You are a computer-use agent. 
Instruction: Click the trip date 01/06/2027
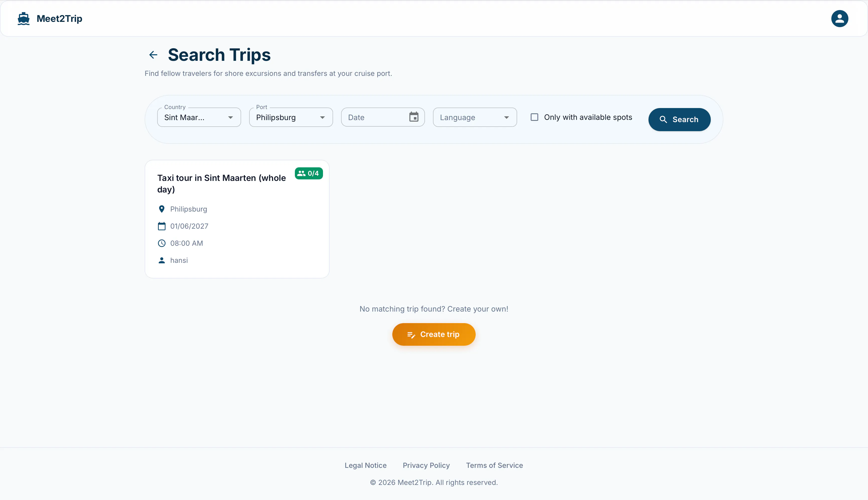pyautogui.click(x=189, y=226)
